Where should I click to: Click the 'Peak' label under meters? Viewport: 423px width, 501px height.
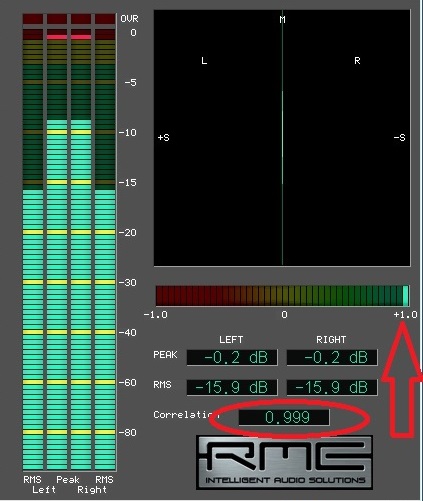click(68, 480)
